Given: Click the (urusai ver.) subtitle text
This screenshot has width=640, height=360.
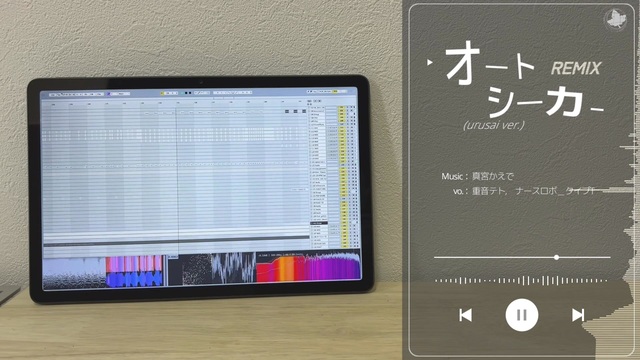Looking at the screenshot, I should pos(494,124).
